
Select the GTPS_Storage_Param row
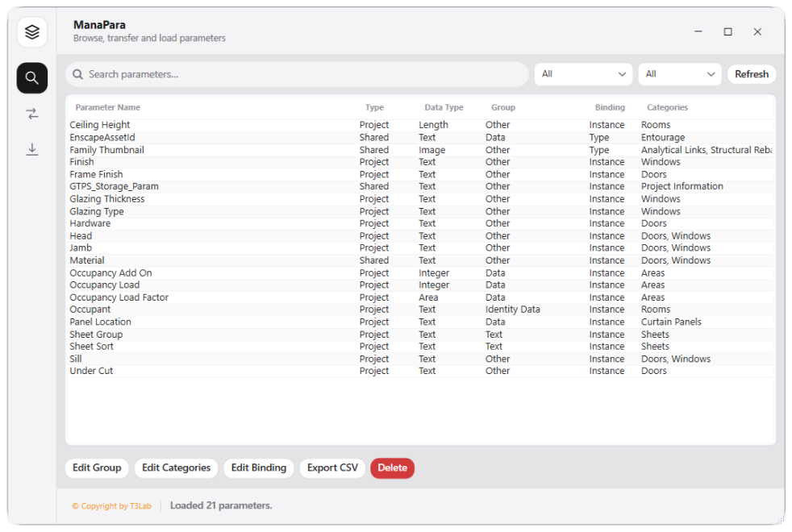pyautogui.click(x=420, y=186)
